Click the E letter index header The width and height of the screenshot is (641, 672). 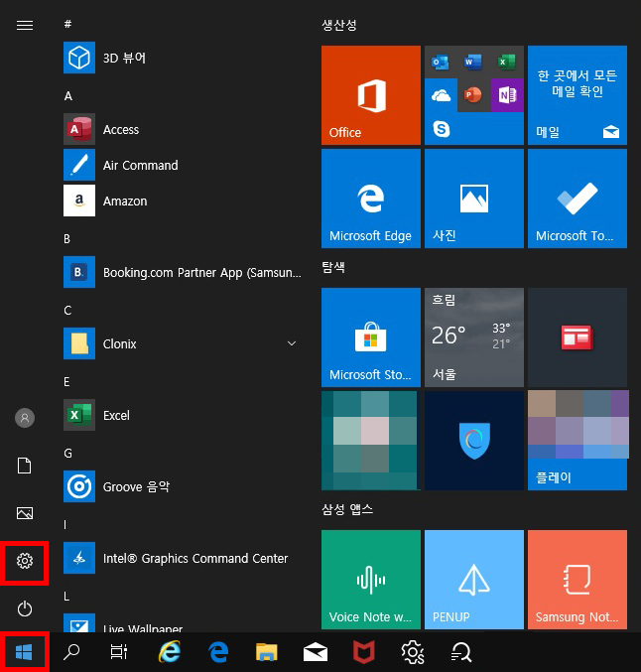pyautogui.click(x=66, y=382)
